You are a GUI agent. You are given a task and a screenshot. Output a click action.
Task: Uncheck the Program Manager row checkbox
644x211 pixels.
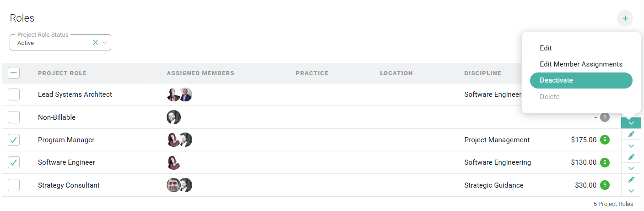pyautogui.click(x=14, y=140)
